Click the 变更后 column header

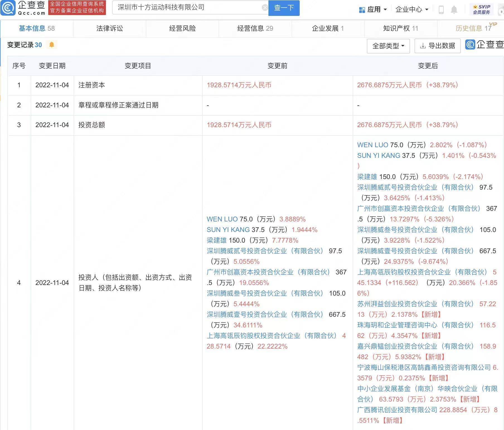[x=428, y=66]
